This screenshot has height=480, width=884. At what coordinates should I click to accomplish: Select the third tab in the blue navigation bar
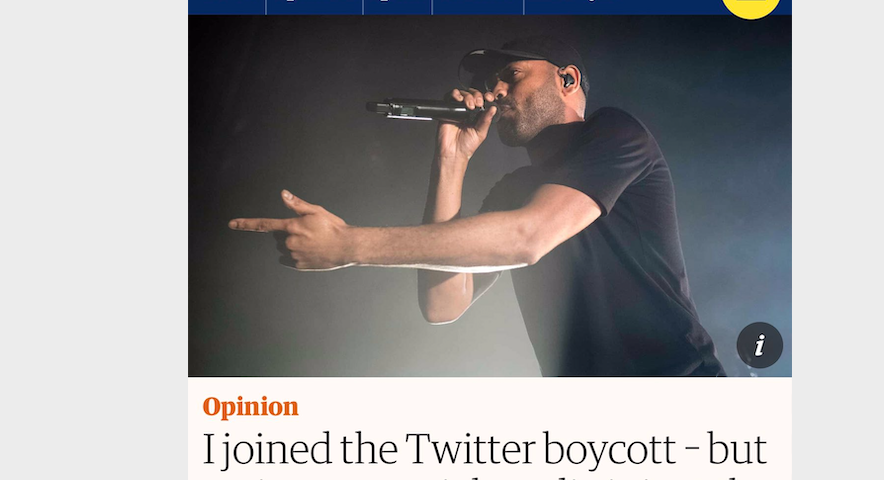pos(397,6)
